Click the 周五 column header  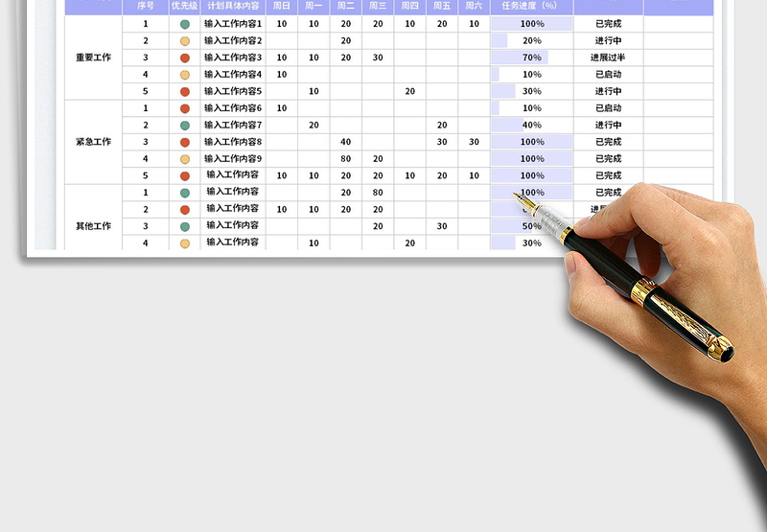point(442,7)
